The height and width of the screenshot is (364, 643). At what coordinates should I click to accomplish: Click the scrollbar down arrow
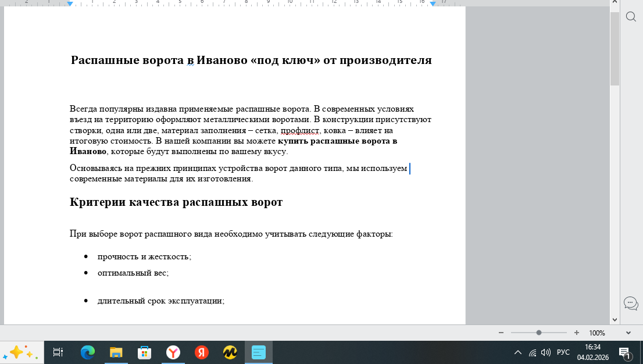(x=614, y=319)
